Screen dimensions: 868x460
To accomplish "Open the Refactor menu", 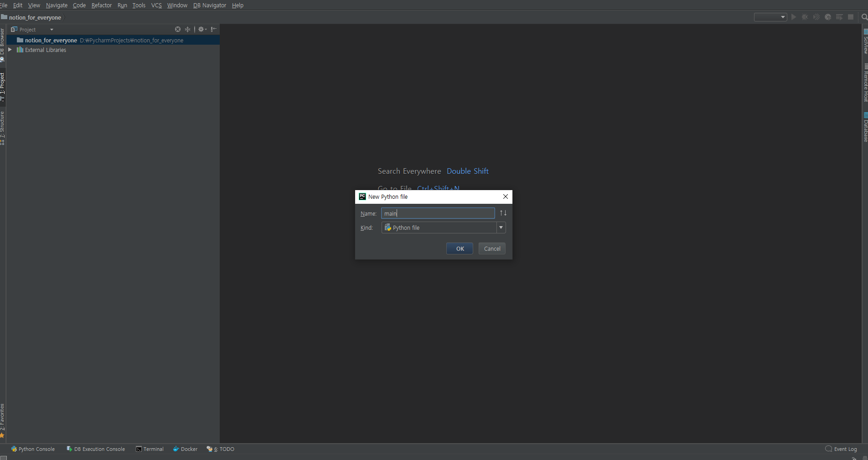I will click(102, 5).
